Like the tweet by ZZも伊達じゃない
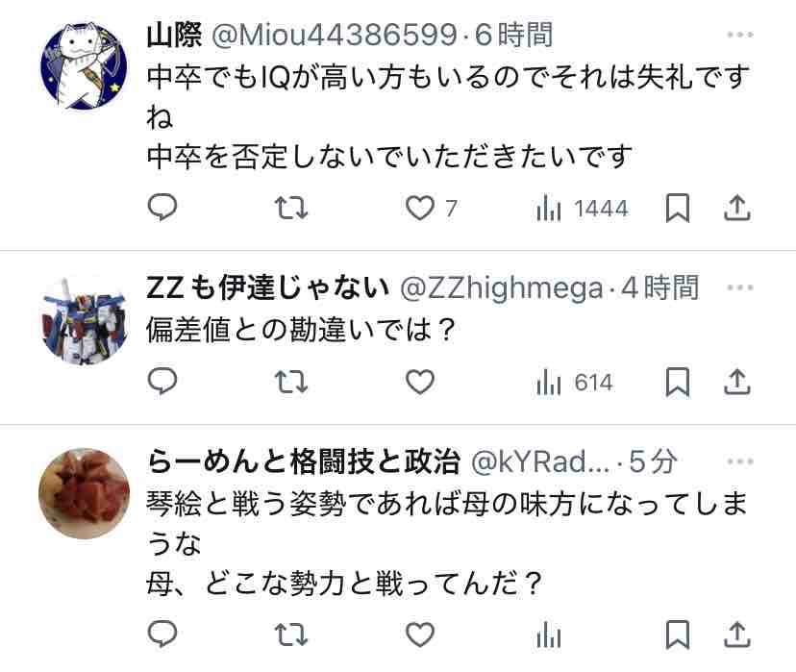This screenshot has height=672, width=796. click(x=420, y=382)
